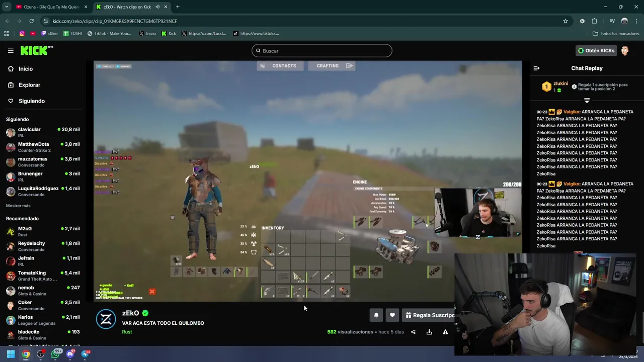
Task: Open Chrome three-dot menu
Action: pos(637,21)
